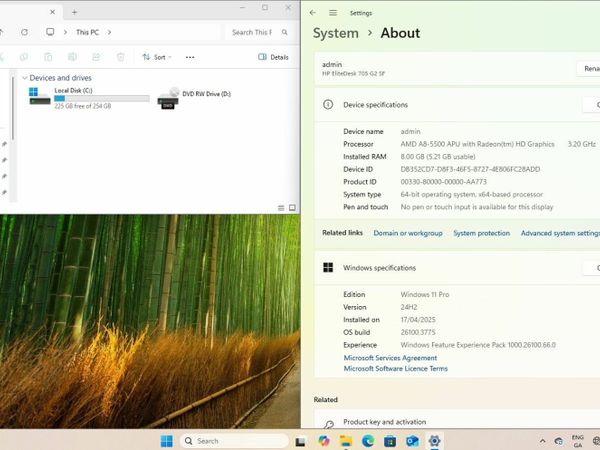Click the OS build value "26100.3775"
Image resolution: width=600 pixels, height=450 pixels.
click(x=418, y=332)
